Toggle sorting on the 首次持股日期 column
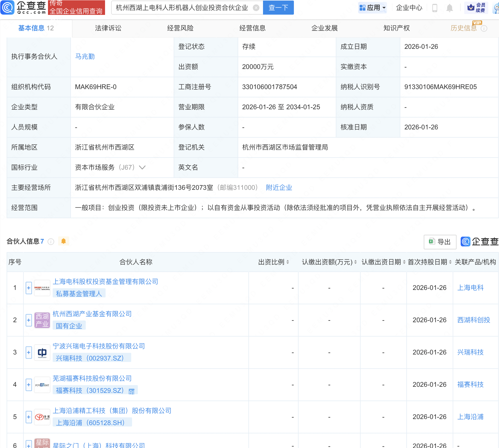The width and height of the screenshot is (499, 448). 450,262
